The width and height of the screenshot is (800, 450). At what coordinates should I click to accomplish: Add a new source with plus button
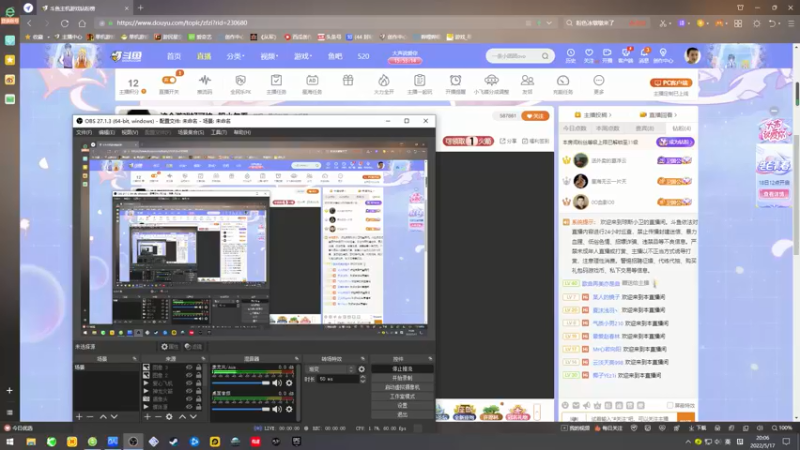click(147, 417)
